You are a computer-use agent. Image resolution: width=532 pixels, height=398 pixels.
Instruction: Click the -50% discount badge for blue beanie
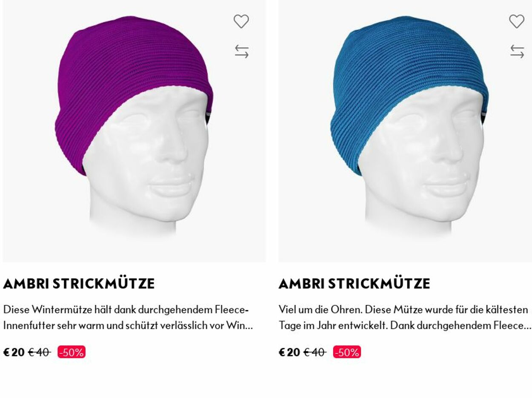pos(347,353)
